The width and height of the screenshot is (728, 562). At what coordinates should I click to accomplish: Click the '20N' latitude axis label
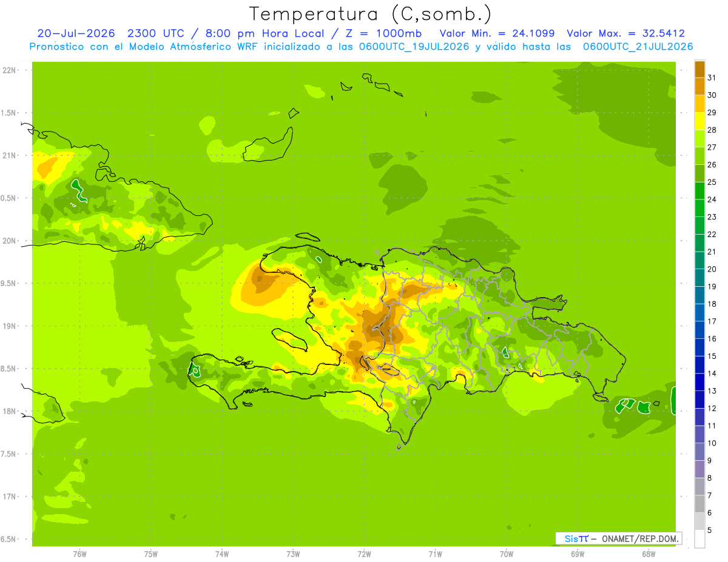[x=10, y=241]
